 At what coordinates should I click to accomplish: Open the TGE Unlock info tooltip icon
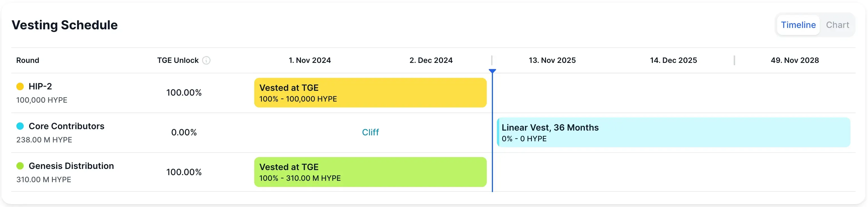(207, 61)
